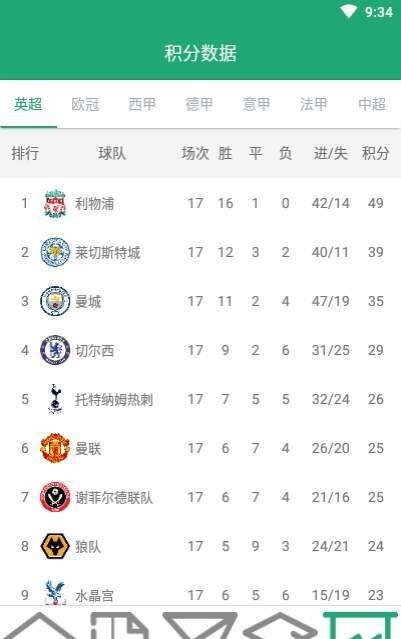Viewport: 401px width, 639px height.
Task: Open the graduation cap icon in bottom navigation
Action: (280, 626)
